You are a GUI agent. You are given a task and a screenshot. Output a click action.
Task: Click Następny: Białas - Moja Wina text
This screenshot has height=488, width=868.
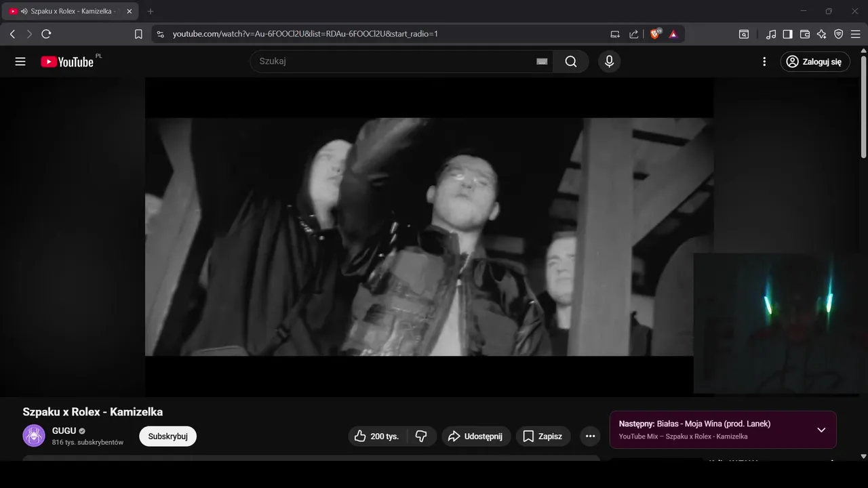[x=694, y=424]
